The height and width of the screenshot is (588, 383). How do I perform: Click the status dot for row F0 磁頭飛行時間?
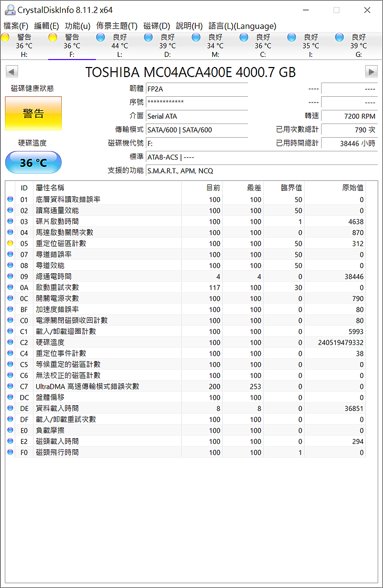click(x=10, y=452)
